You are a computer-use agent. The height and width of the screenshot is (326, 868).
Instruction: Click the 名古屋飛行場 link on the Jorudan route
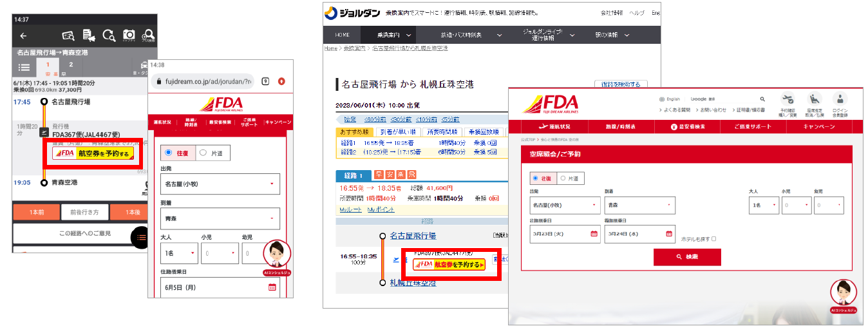point(413,236)
